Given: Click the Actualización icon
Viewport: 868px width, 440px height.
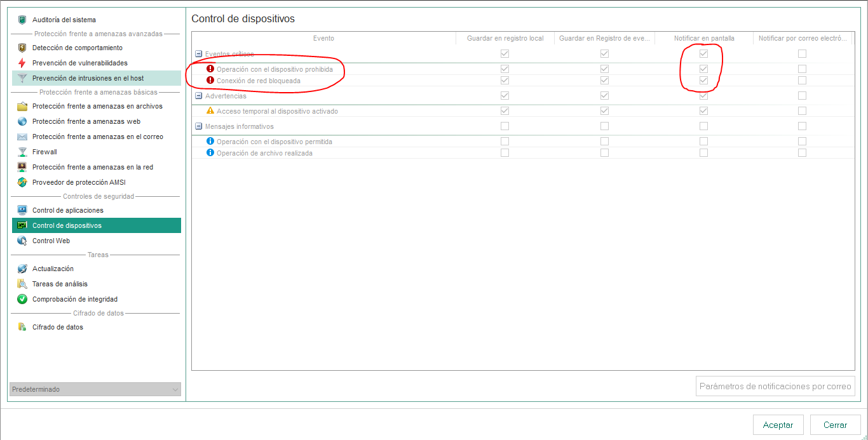Looking at the screenshot, I should (22, 269).
